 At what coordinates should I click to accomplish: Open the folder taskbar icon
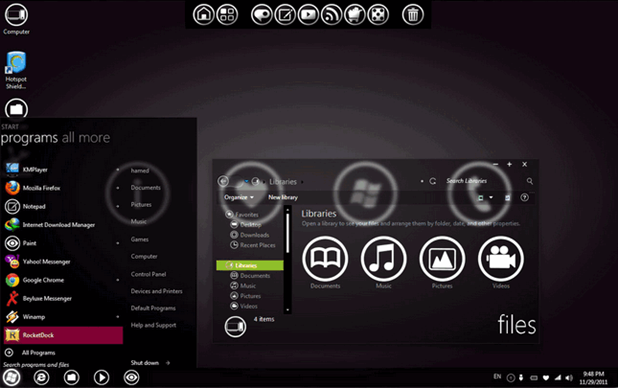[x=71, y=377]
